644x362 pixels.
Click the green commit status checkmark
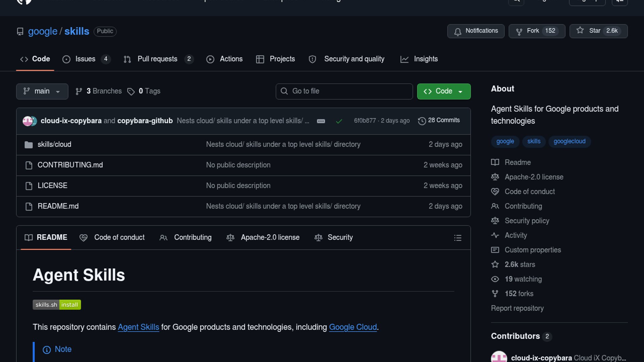point(339,121)
